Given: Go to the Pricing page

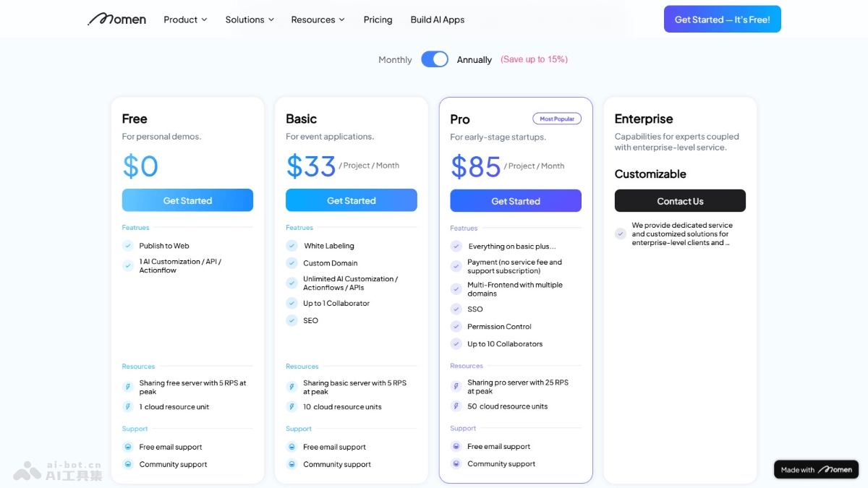Looking at the screenshot, I should [378, 20].
